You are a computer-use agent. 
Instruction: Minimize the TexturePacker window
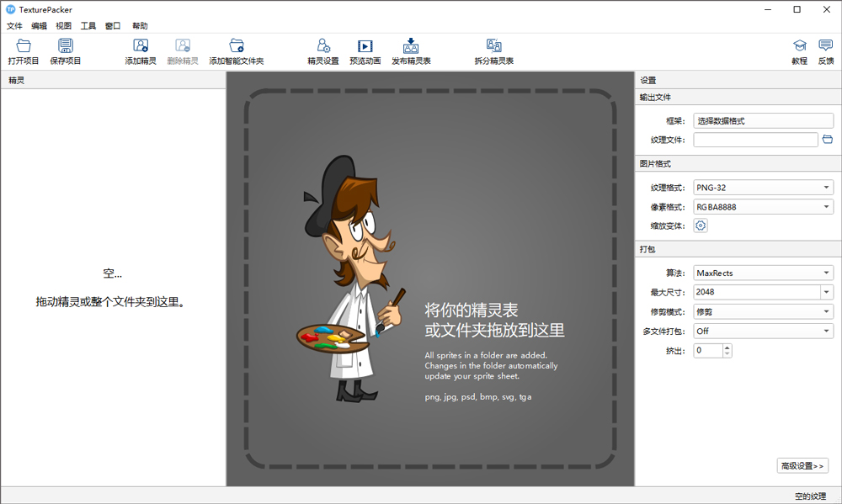pos(768,9)
